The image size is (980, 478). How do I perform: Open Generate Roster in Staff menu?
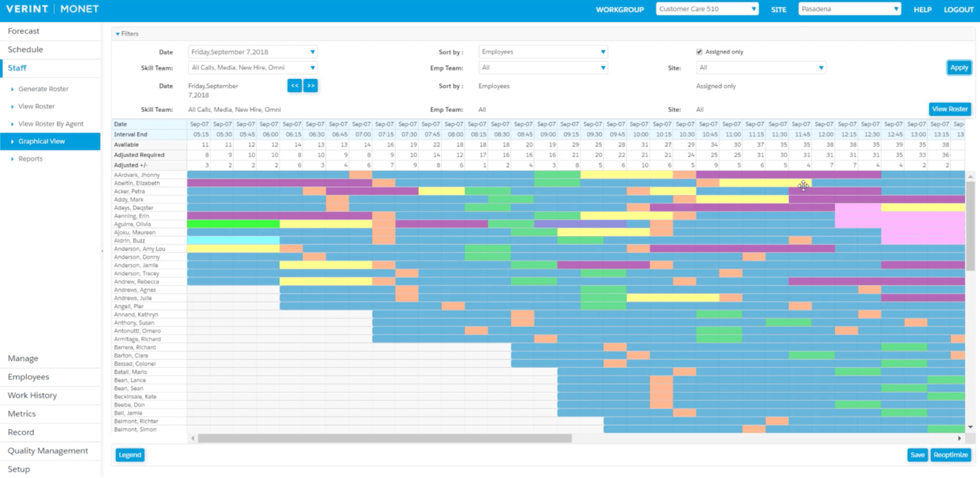point(43,89)
